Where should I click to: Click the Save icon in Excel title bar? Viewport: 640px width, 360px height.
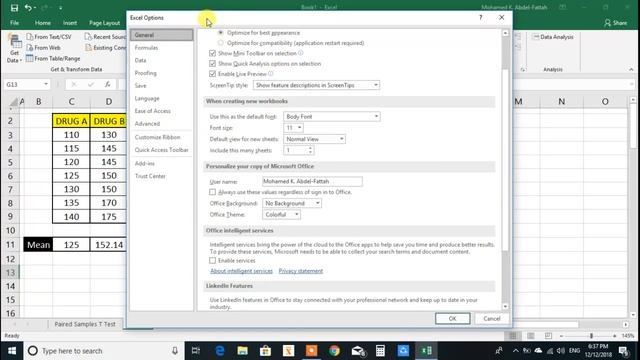point(14,8)
